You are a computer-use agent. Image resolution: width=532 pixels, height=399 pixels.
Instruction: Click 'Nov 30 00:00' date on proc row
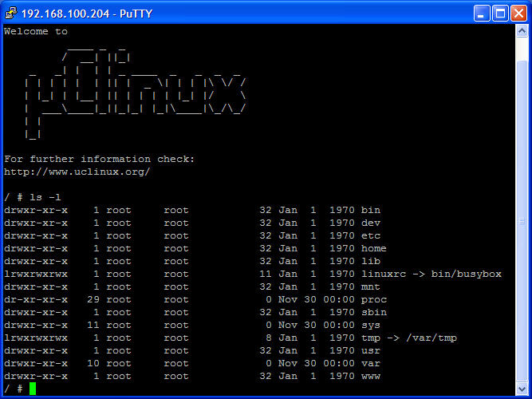(317, 300)
